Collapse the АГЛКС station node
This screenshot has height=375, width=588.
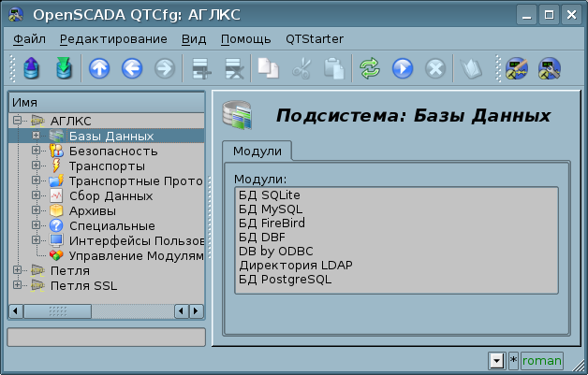[x=17, y=121]
